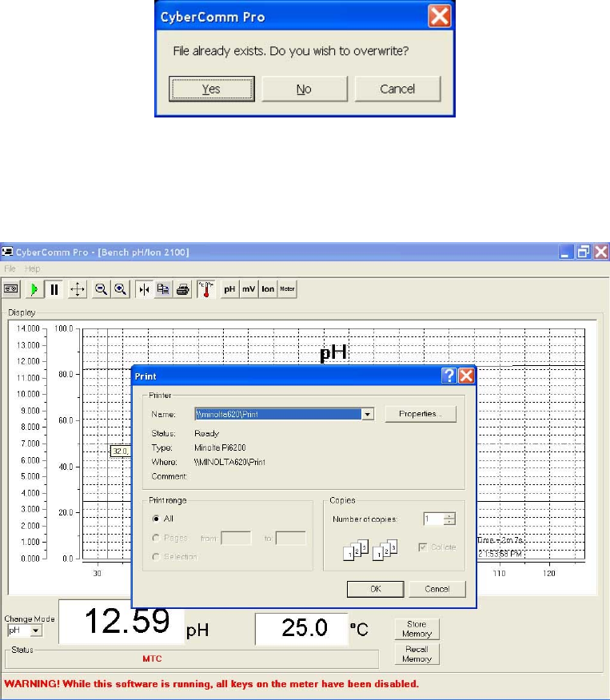Click the copy data icon in toolbar
610x700 pixels.
coord(163,289)
